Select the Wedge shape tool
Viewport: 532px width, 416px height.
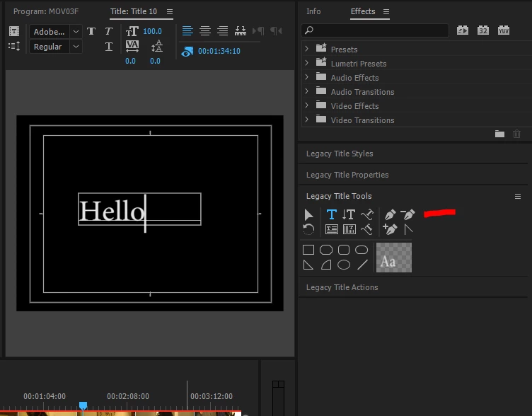coord(308,265)
